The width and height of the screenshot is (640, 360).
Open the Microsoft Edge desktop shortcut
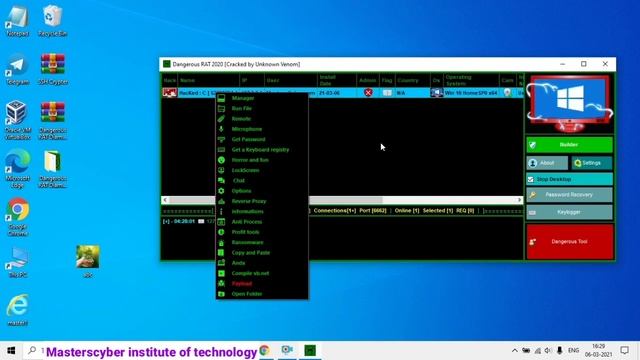click(x=18, y=169)
